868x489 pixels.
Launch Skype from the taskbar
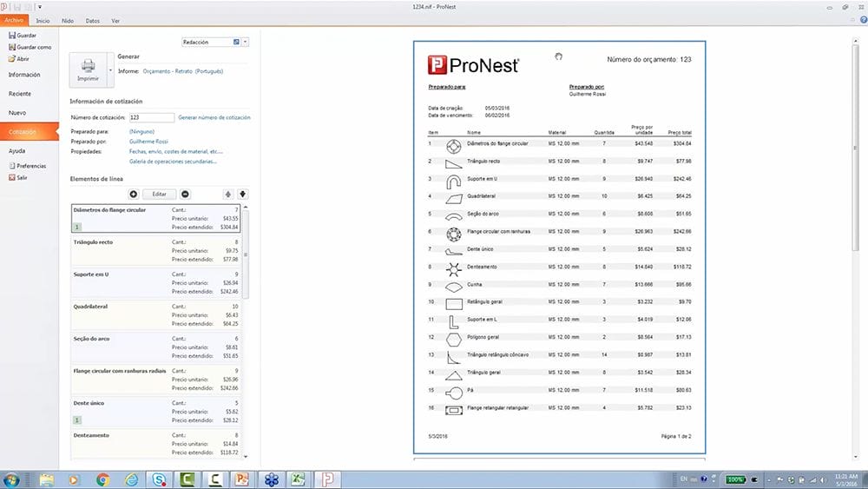159,479
